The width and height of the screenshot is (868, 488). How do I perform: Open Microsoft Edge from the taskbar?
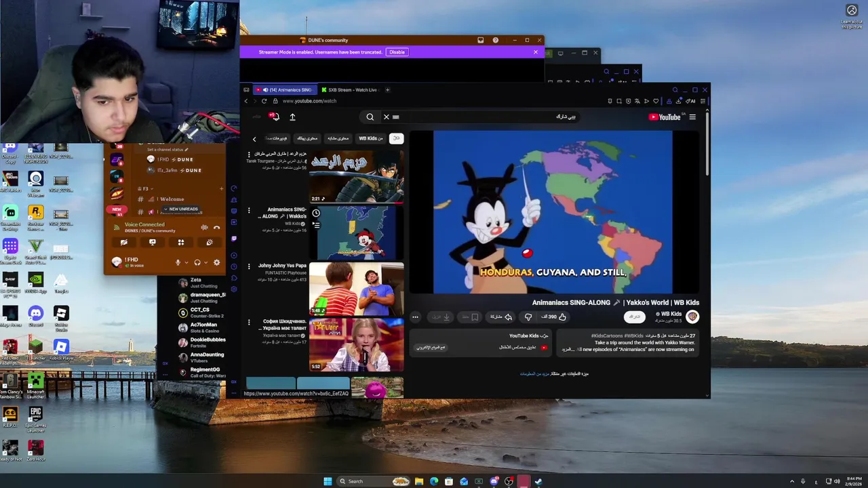(x=434, y=481)
